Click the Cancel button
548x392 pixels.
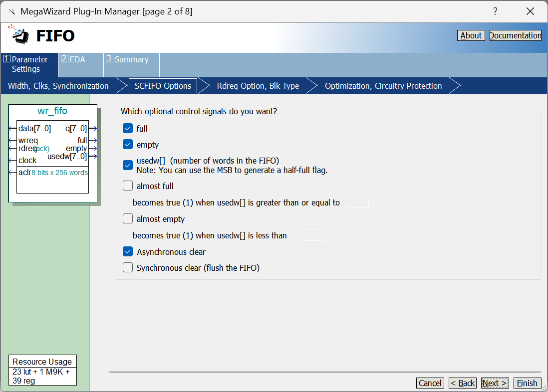click(430, 383)
